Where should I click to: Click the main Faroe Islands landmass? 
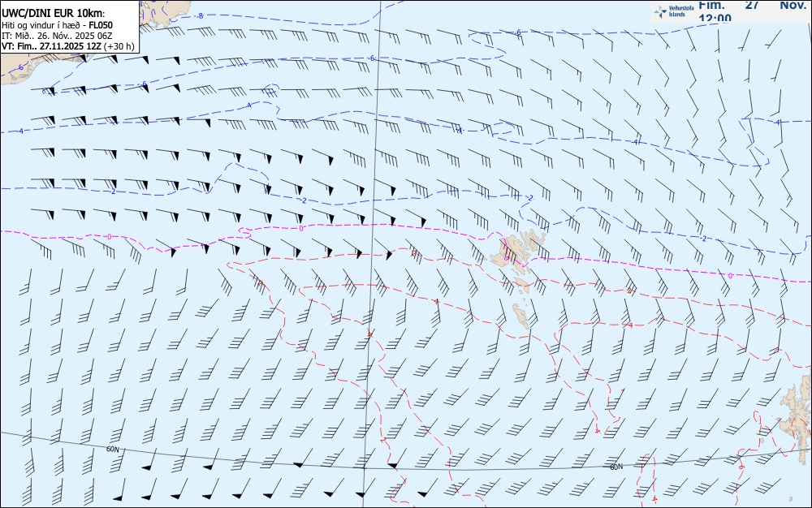click(518, 248)
